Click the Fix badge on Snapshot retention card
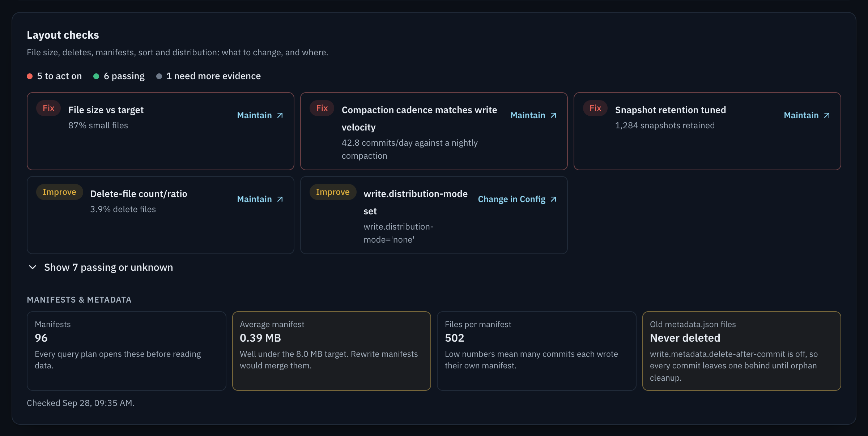 pyautogui.click(x=595, y=108)
